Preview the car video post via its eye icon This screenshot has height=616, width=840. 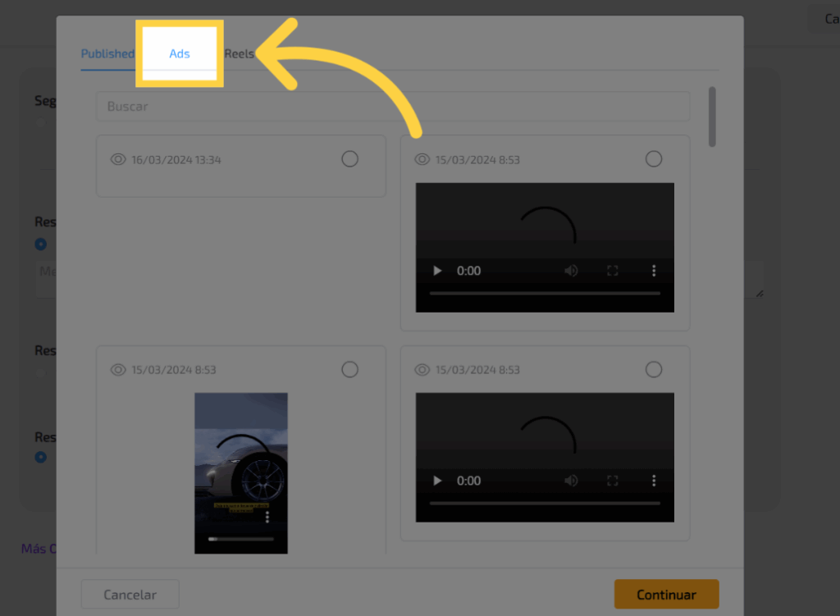click(118, 370)
